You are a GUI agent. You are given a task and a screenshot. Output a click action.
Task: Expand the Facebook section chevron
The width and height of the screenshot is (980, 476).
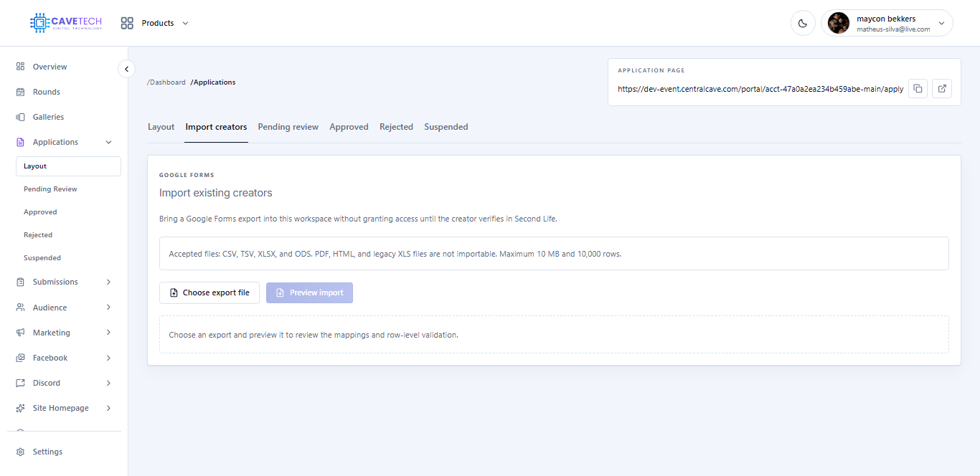tap(108, 358)
